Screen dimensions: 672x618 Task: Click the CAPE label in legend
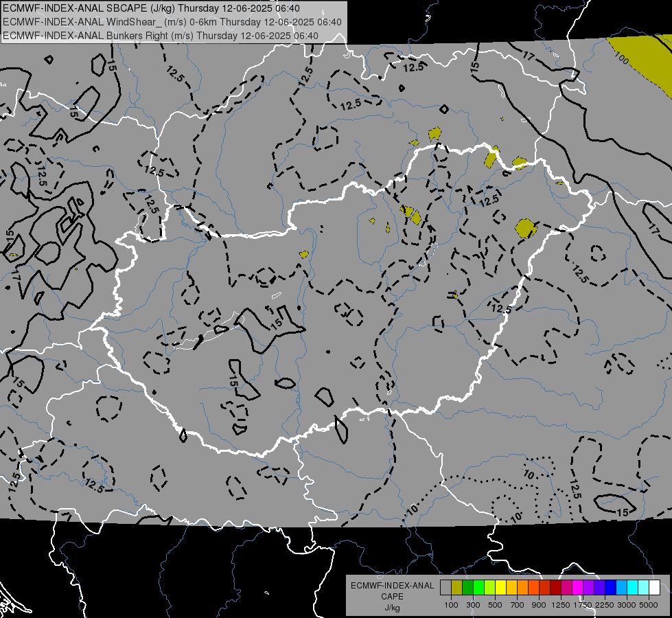pyautogui.click(x=392, y=597)
